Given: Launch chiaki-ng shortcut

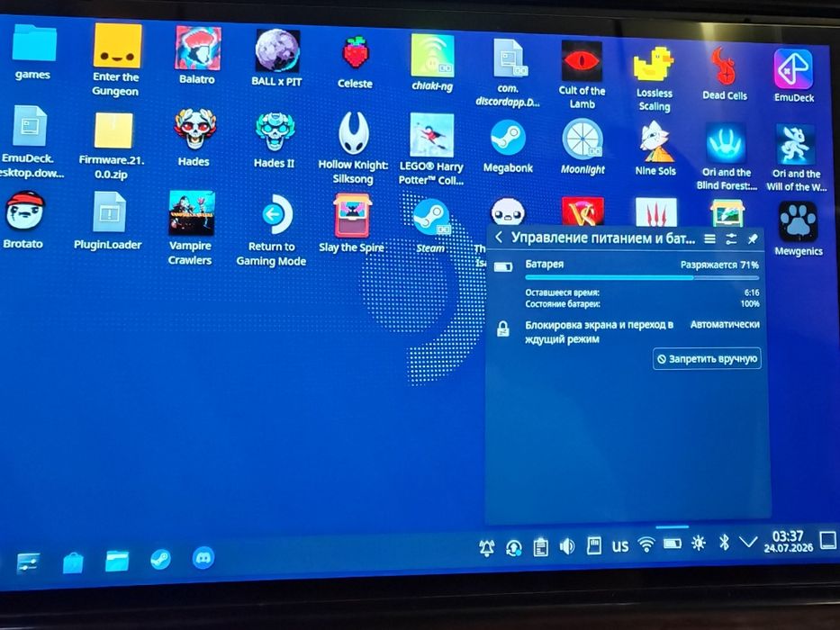Looking at the screenshot, I should pos(432,55).
